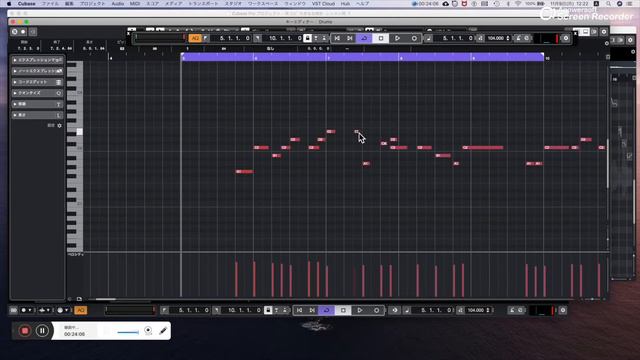Click metronome click icon in bottom transport
The width and height of the screenshot is (640, 360).
pos(512,310)
